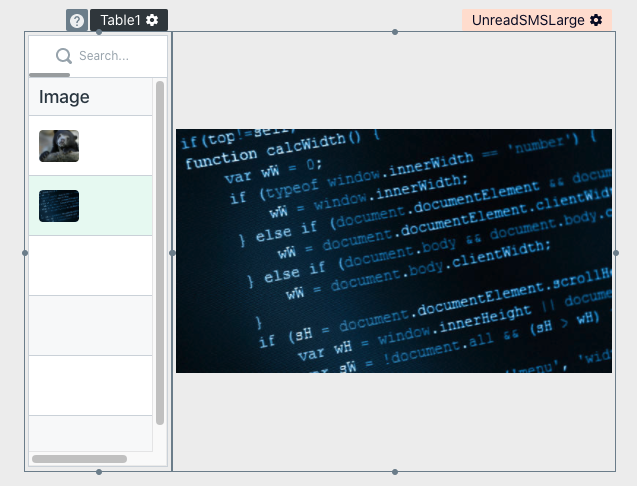The height and width of the screenshot is (486, 637).
Task: Click the table's left edge resize handle
Action: (25, 253)
